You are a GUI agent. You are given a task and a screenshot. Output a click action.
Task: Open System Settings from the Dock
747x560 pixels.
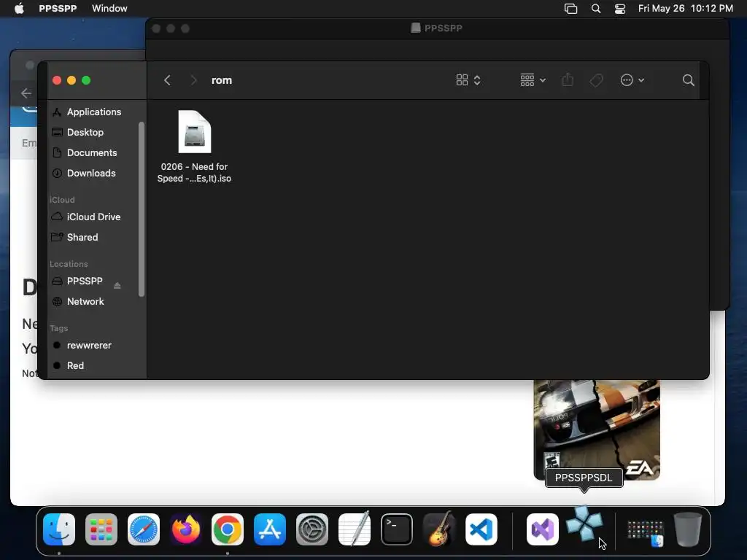(312, 529)
